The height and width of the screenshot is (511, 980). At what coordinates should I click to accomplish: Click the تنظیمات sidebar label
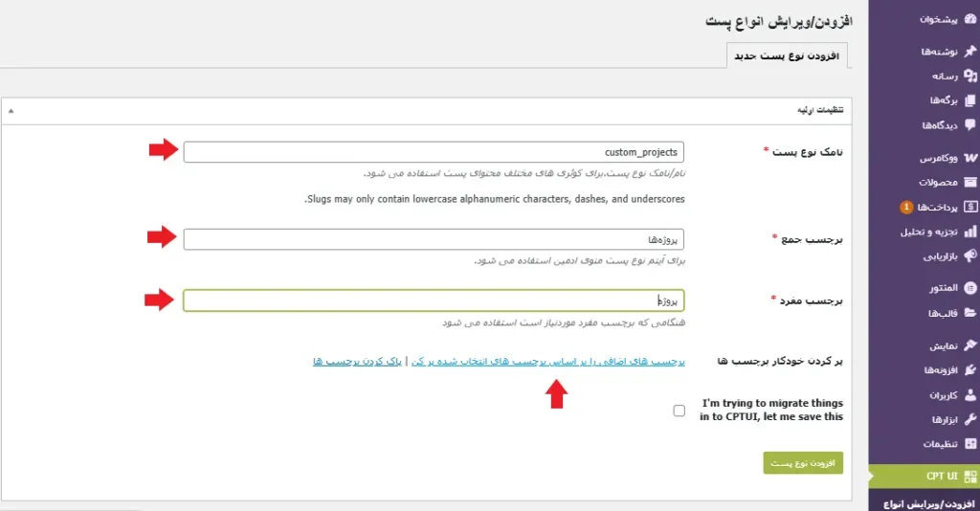coord(940,443)
